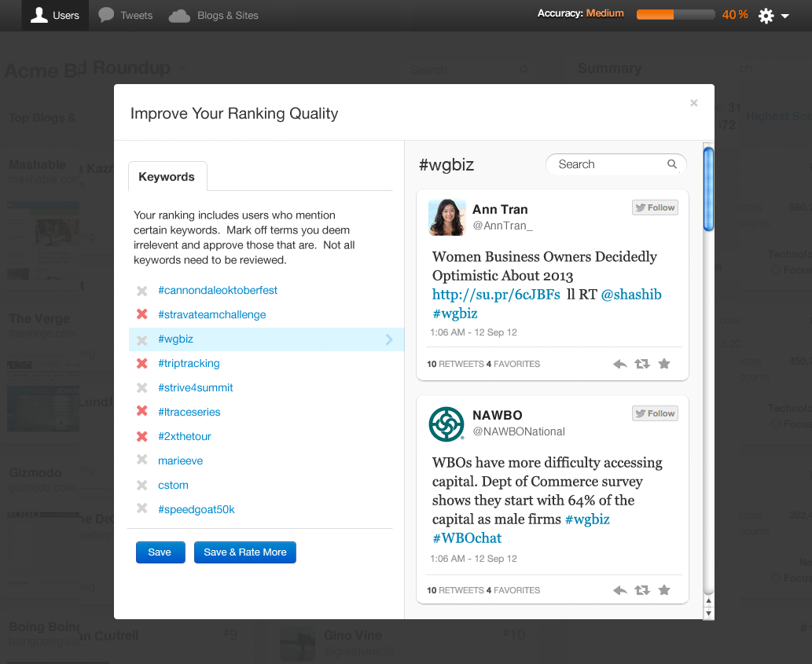Click the orange accuracy progress bar
This screenshot has height=664, width=812.
(675, 14)
